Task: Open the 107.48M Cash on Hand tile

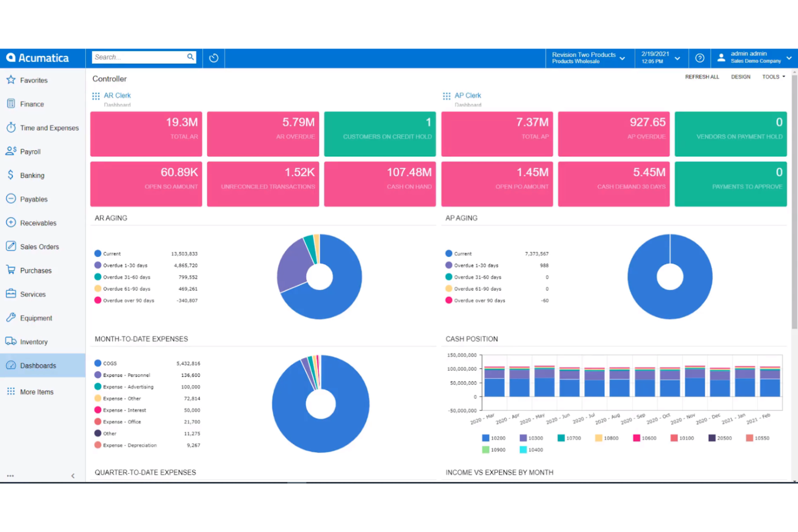Action: (380, 184)
